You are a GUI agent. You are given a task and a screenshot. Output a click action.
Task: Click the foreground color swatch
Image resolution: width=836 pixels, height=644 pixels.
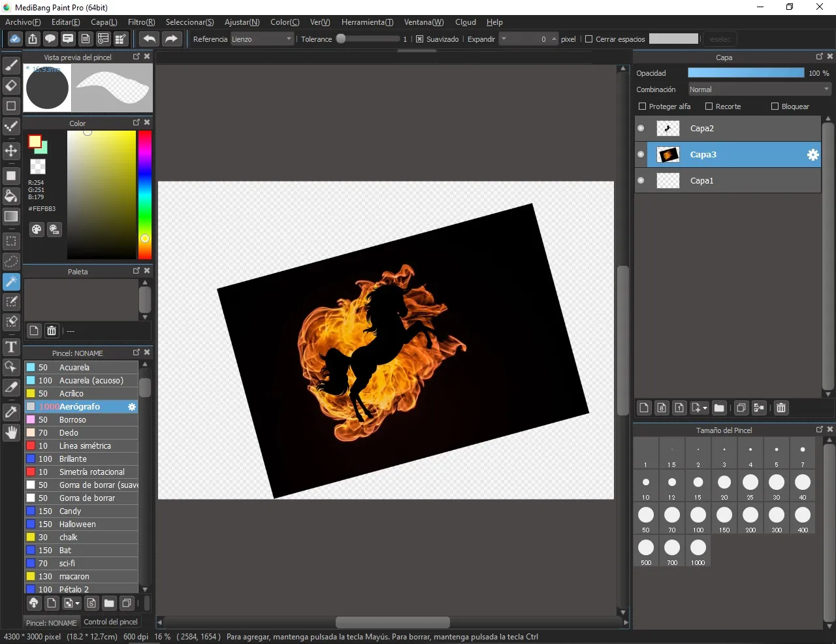35,142
